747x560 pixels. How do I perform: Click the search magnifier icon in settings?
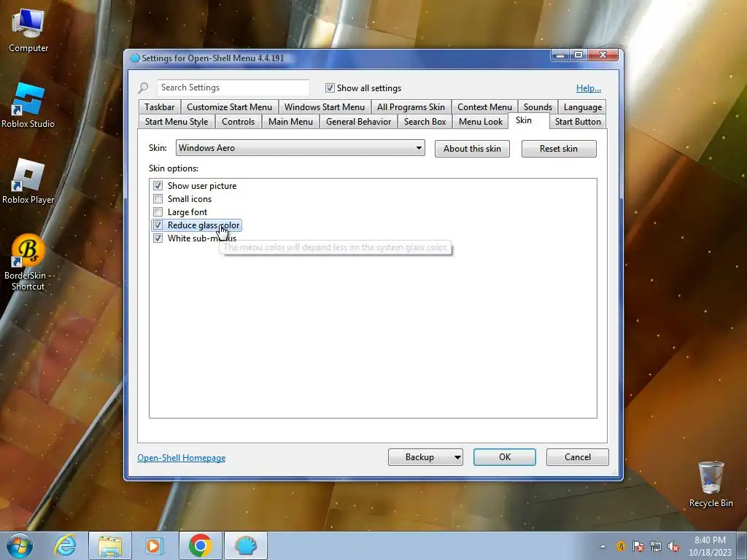coord(144,88)
